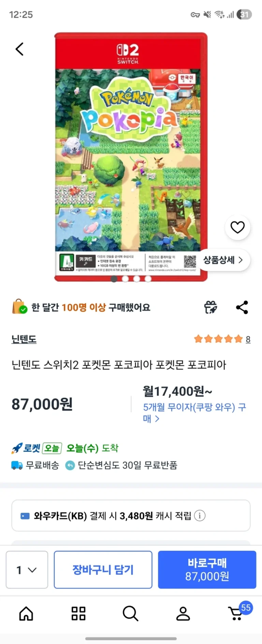Tap info icon beside 와우카드 cash reward
The width and height of the screenshot is (262, 644).
(200, 516)
